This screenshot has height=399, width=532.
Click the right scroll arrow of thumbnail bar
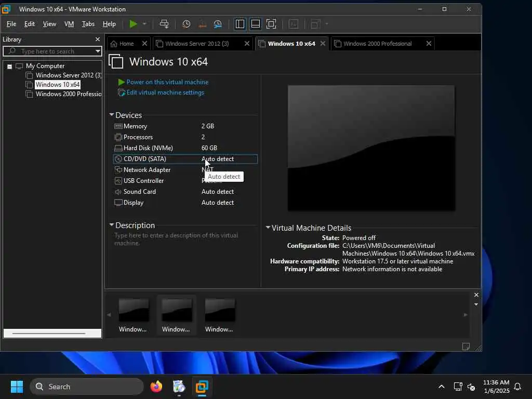pos(465,315)
